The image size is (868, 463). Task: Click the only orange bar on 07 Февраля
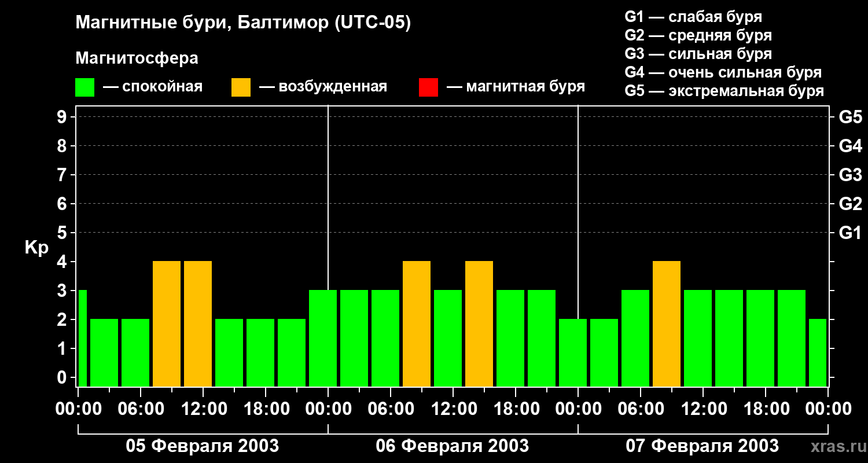tap(667, 324)
